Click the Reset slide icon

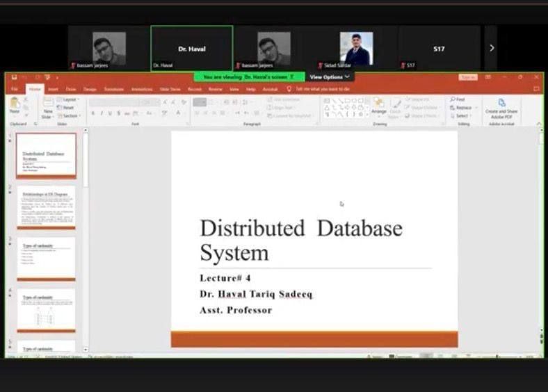point(68,108)
